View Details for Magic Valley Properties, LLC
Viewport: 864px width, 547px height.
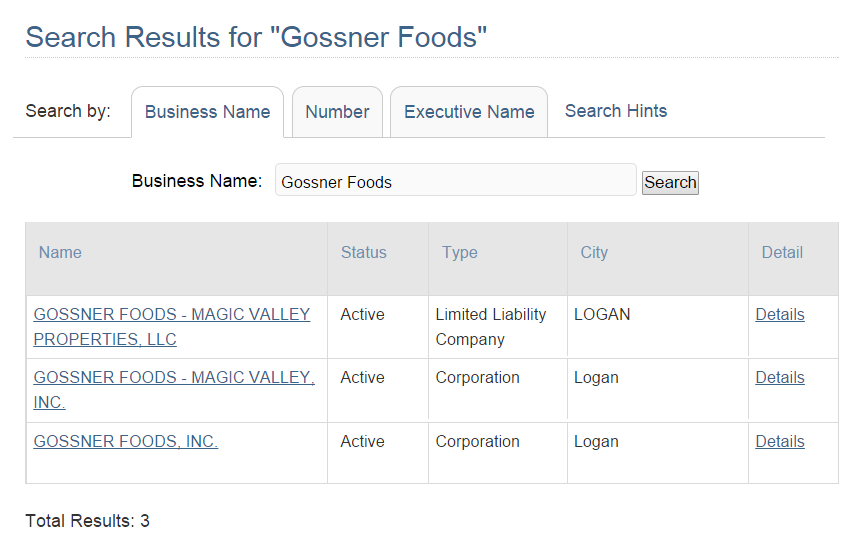(x=780, y=314)
